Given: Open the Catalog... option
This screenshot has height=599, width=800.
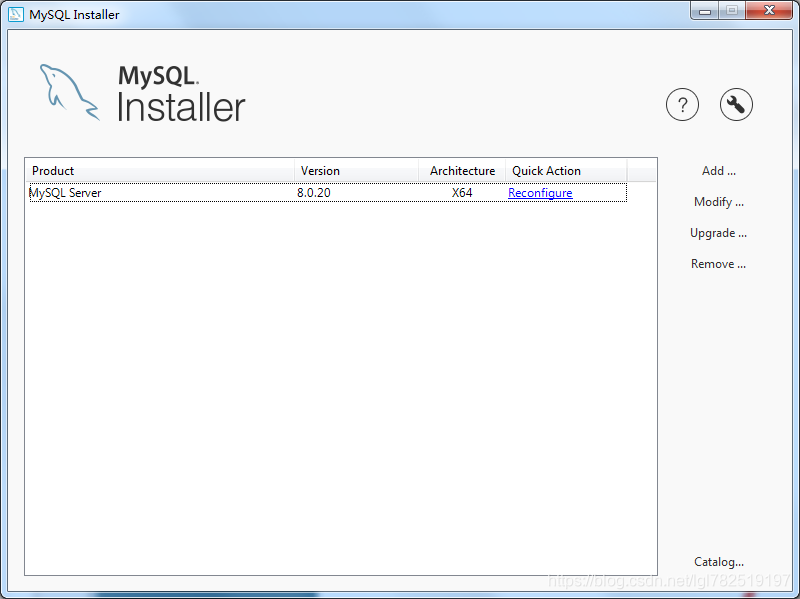Looking at the screenshot, I should coord(718,562).
